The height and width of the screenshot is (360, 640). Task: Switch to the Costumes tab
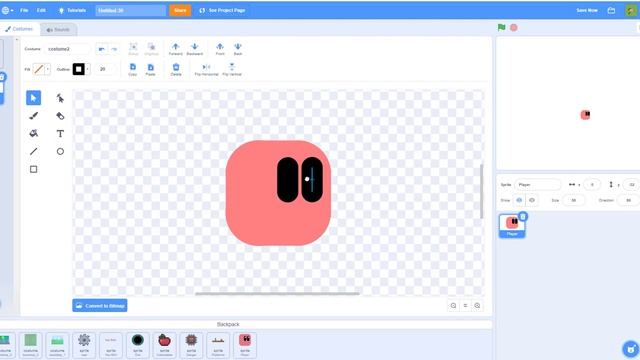[19, 29]
